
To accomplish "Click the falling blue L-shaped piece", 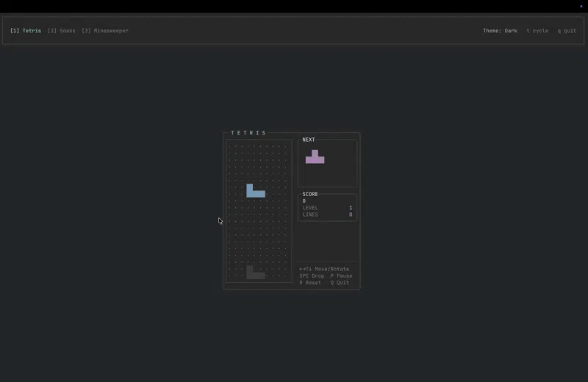I will (x=255, y=191).
